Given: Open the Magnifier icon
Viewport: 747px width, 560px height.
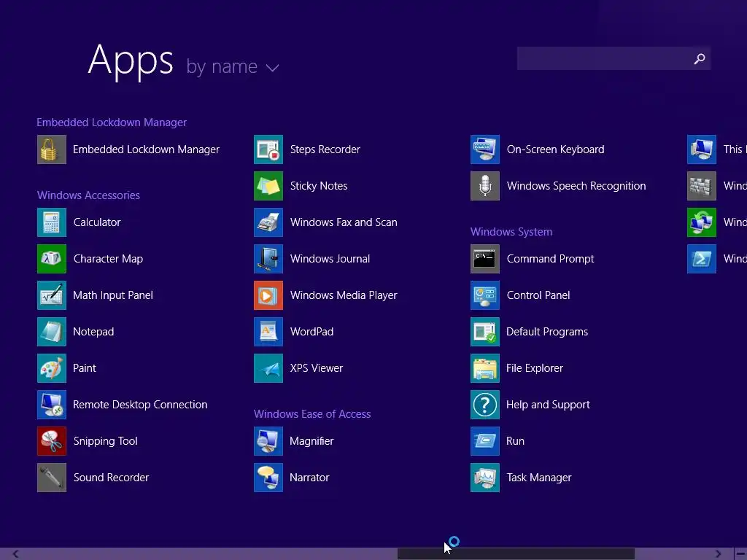Looking at the screenshot, I should (268, 441).
